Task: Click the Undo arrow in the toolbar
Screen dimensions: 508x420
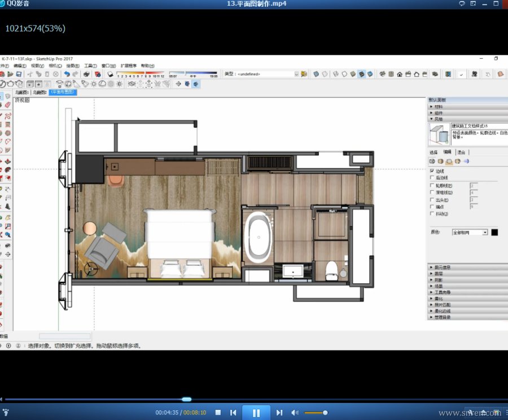Action: point(67,74)
